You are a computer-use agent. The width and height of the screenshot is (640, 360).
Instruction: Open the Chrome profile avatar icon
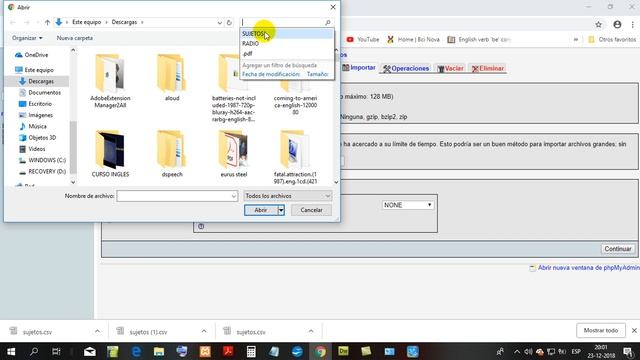[617, 24]
